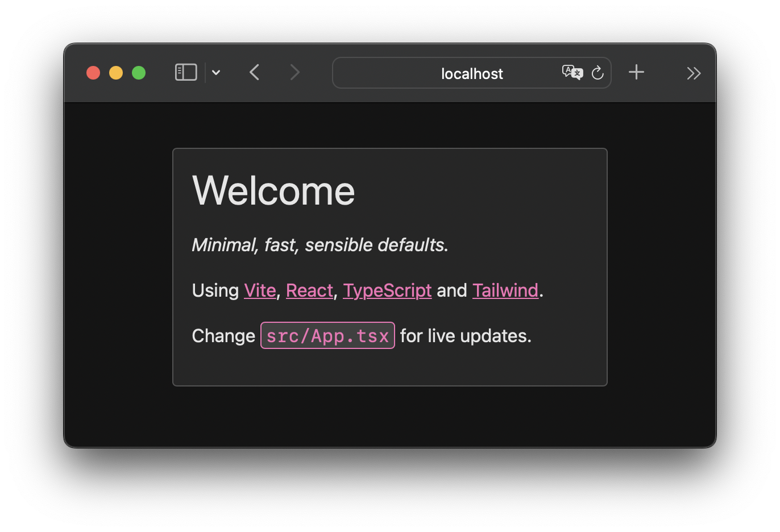The width and height of the screenshot is (780, 532).
Task: Show more toolbar items chevrons
Action: pos(694,73)
